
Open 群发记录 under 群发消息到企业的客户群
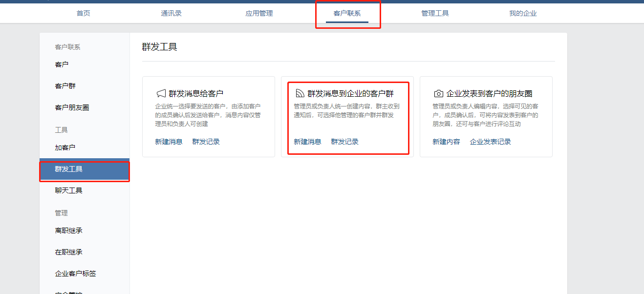[344, 142]
